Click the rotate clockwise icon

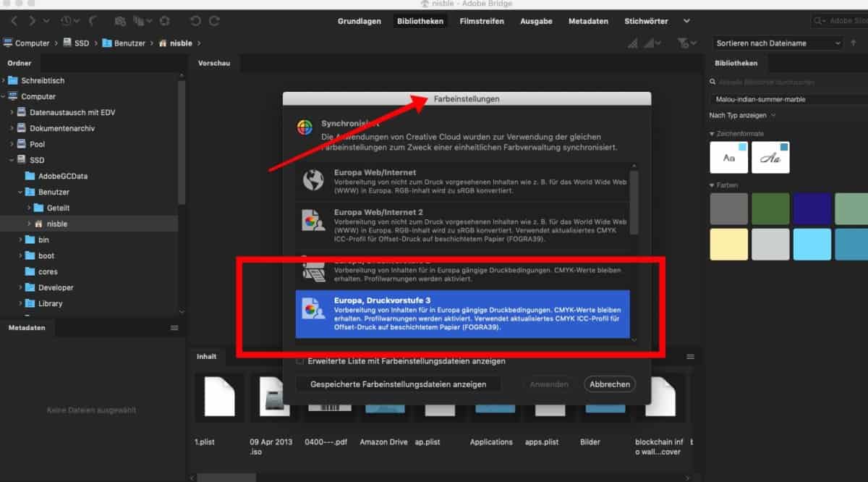(x=215, y=22)
